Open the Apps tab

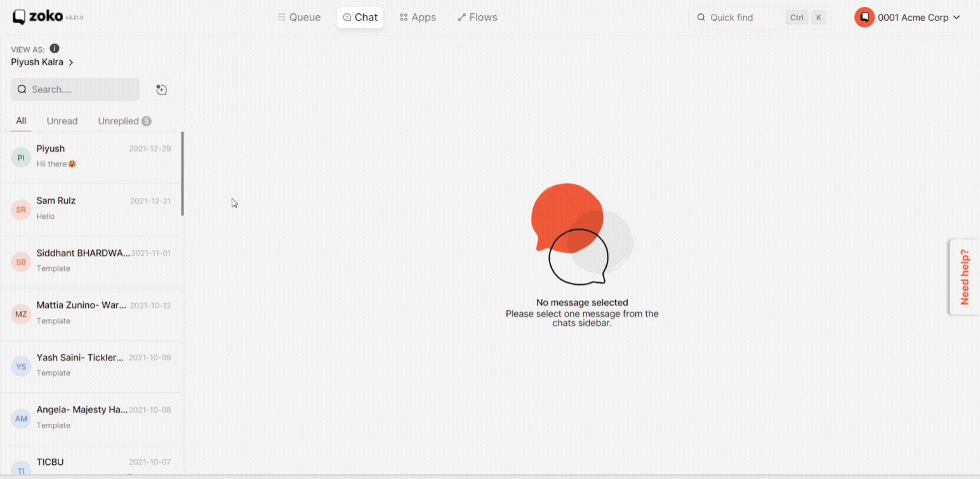click(x=418, y=17)
